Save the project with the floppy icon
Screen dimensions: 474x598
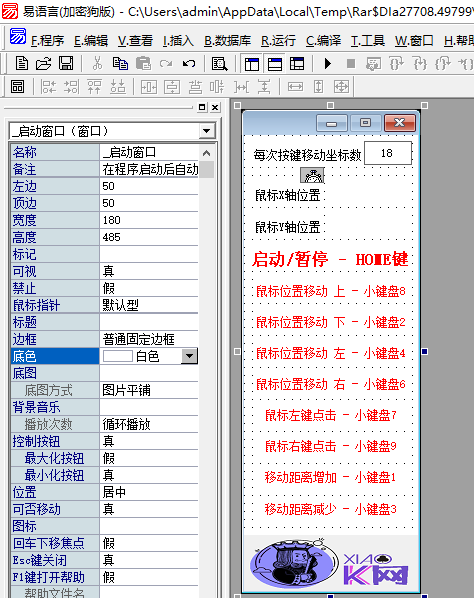(66, 63)
